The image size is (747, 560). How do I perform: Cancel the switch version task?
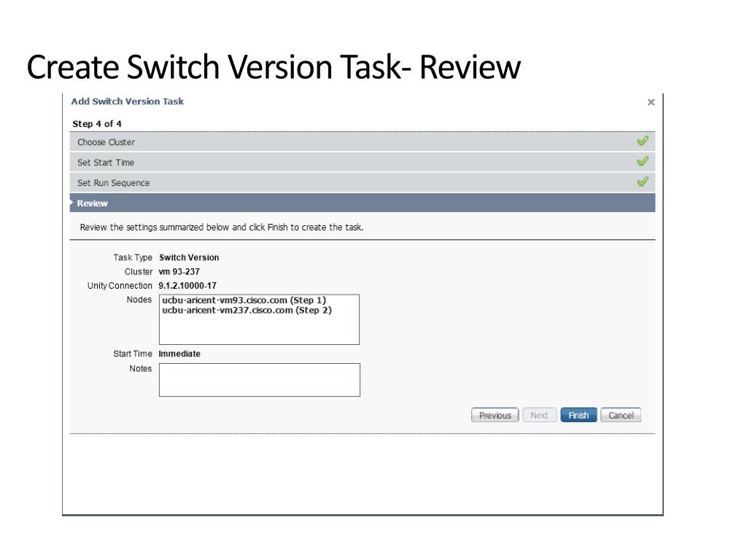click(x=621, y=415)
